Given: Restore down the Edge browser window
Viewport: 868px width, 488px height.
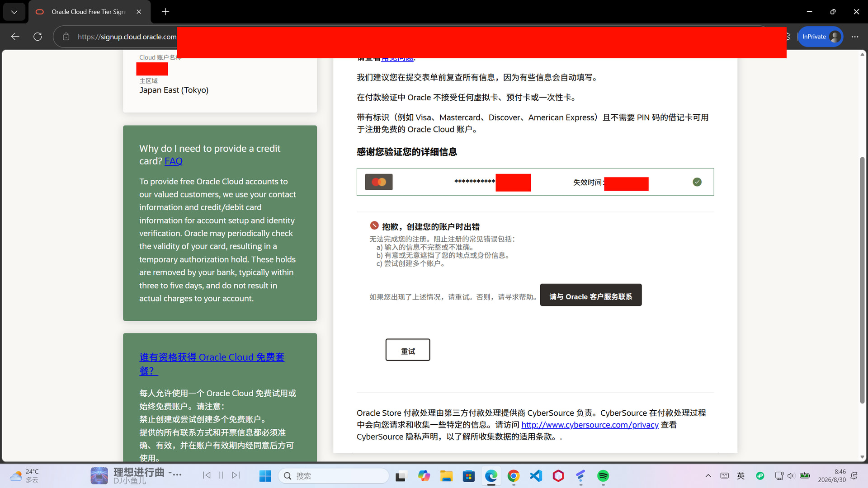Looking at the screenshot, I should pos(833,12).
